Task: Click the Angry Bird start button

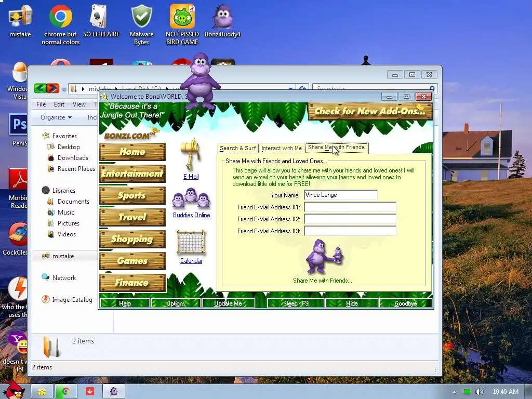Action: tap(13, 390)
